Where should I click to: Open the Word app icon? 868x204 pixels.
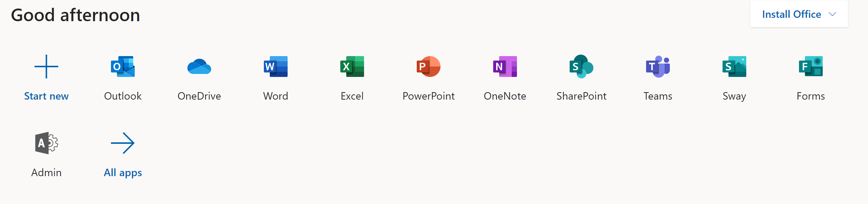276,67
